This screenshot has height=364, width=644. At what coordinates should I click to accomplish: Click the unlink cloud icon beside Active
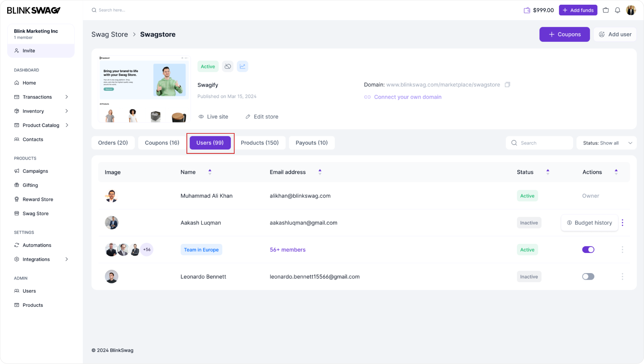(x=228, y=66)
